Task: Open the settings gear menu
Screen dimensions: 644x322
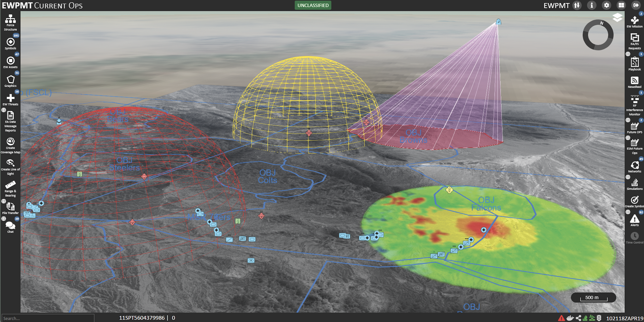Action: point(607,5)
